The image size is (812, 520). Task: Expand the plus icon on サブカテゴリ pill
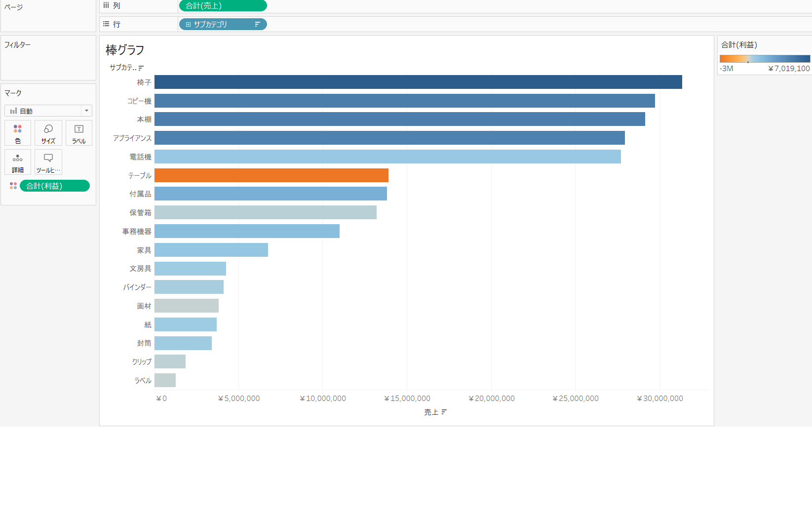188,24
